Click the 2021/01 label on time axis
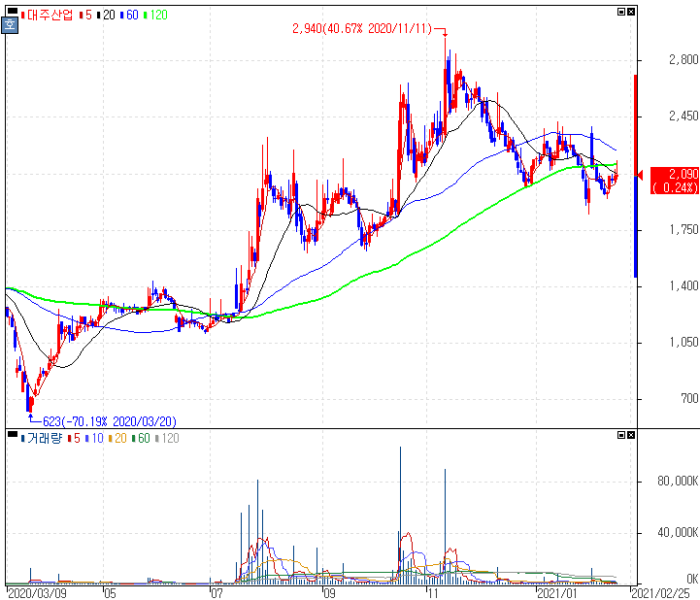The width and height of the screenshot is (700, 600). [557, 593]
